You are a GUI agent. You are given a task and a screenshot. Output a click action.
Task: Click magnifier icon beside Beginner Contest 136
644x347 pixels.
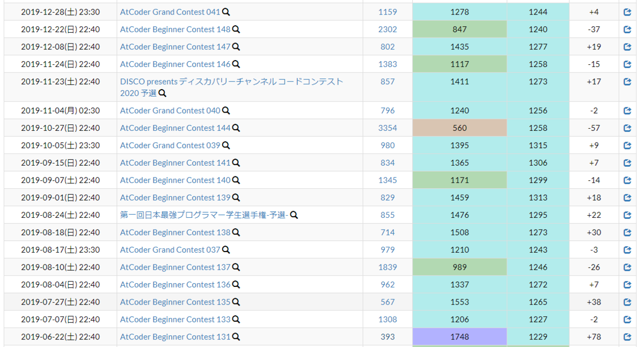[x=236, y=285]
